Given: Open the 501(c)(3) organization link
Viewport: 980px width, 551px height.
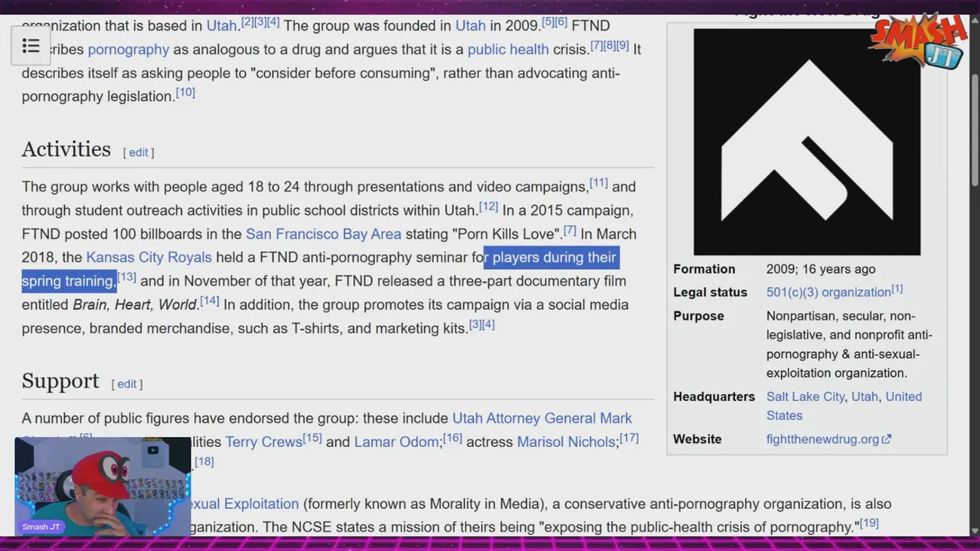Looking at the screenshot, I should click(828, 292).
